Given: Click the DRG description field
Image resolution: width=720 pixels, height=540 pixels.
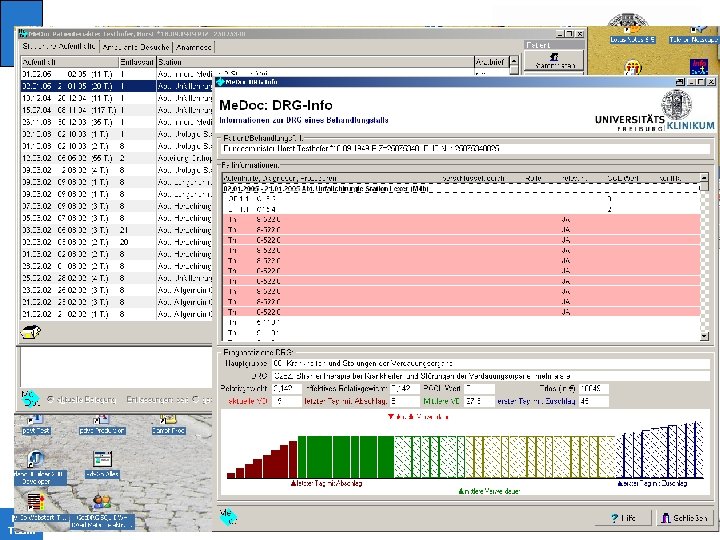Looking at the screenshot, I should [490, 376].
